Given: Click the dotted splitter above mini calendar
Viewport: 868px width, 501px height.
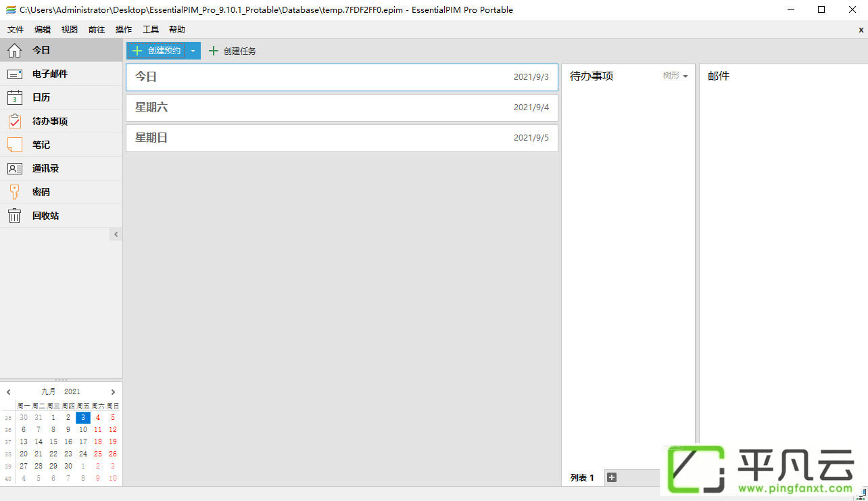Looking at the screenshot, I should click(61, 380).
